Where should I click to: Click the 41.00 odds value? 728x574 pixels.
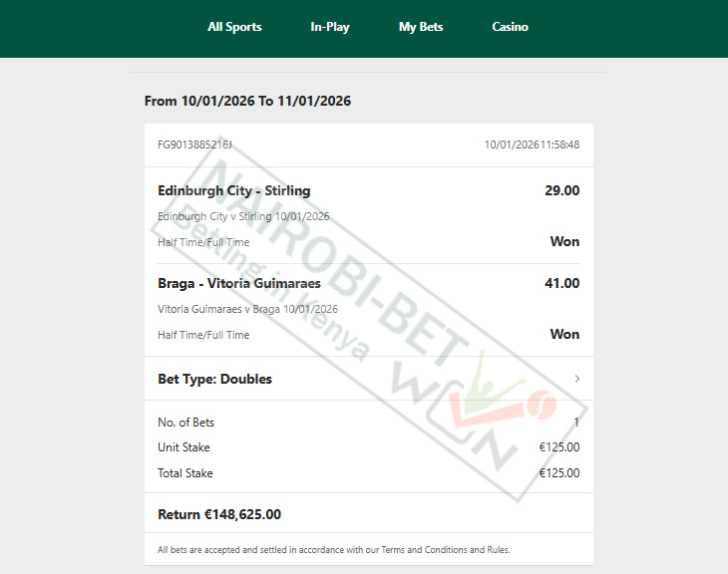click(x=561, y=283)
